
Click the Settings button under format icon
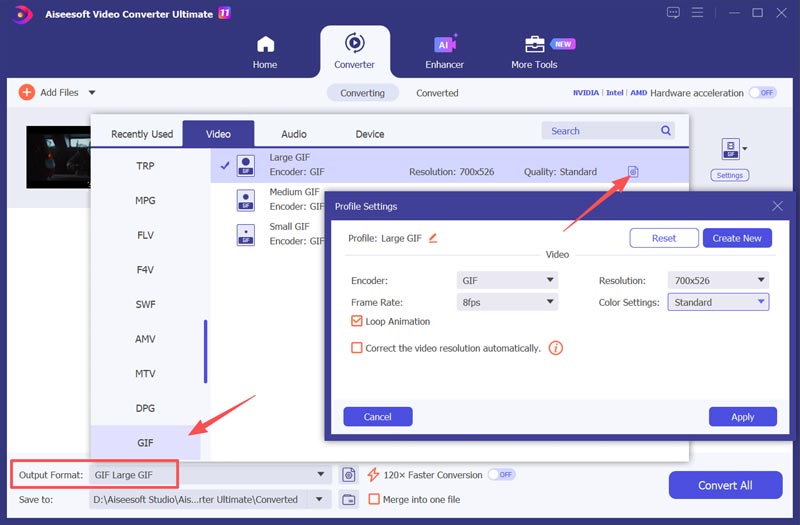[730, 176]
